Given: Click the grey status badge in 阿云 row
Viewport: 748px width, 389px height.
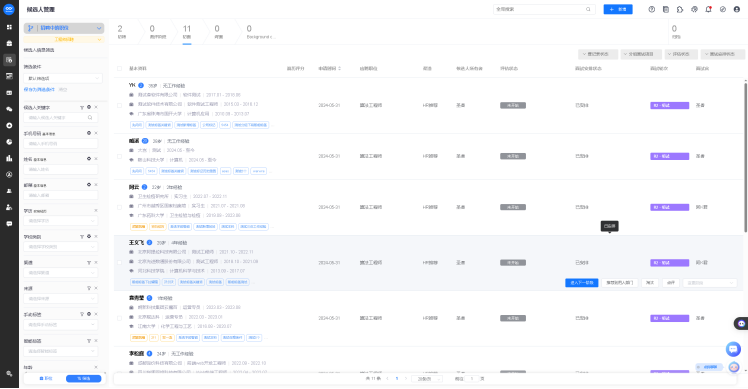Looking at the screenshot, I should pyautogui.click(x=513, y=207).
